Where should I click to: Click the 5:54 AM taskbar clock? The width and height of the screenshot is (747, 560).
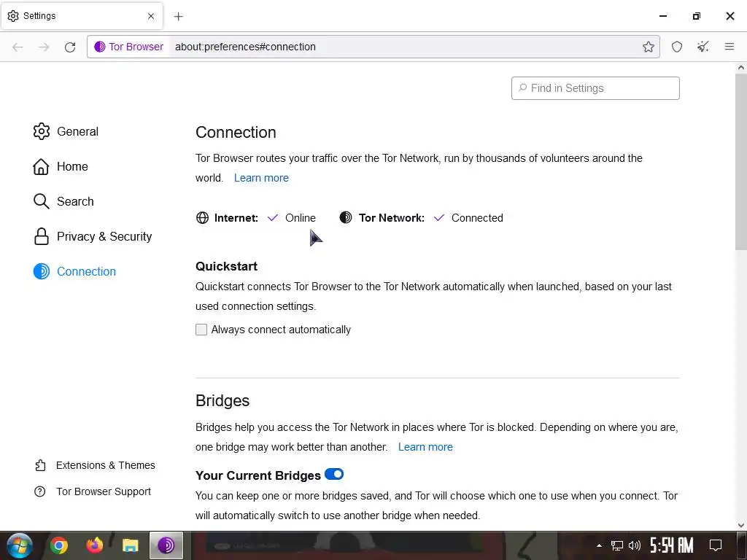pos(672,545)
